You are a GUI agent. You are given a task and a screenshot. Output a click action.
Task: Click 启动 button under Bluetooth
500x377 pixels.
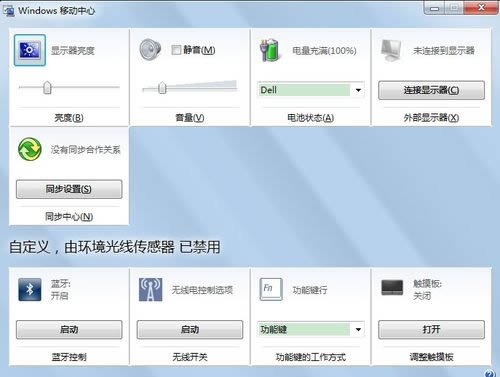point(69,330)
